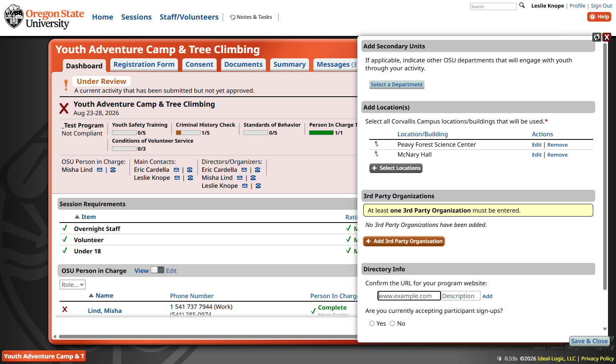Click the search magnifier icon

(522, 6)
